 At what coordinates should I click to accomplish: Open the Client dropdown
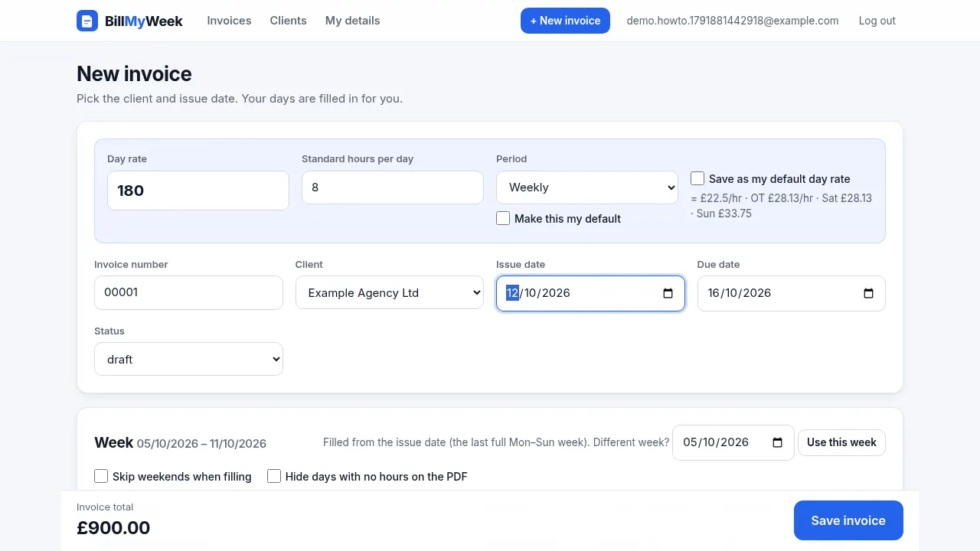pos(390,292)
